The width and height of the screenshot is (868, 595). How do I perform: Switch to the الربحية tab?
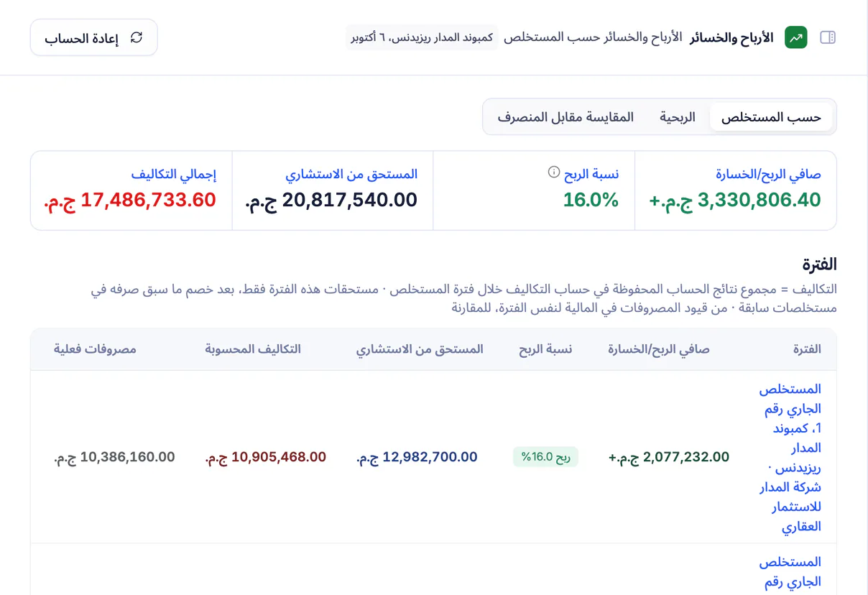pos(678,116)
